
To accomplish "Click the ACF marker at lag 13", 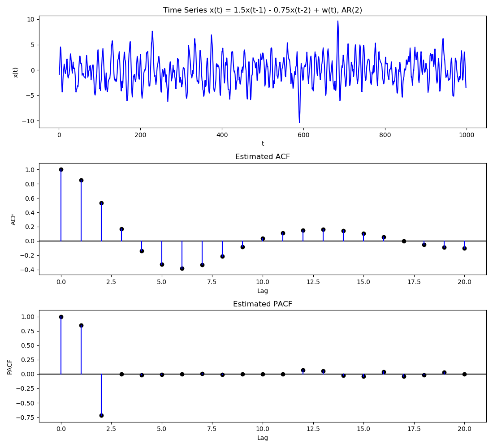I will point(323,229).
